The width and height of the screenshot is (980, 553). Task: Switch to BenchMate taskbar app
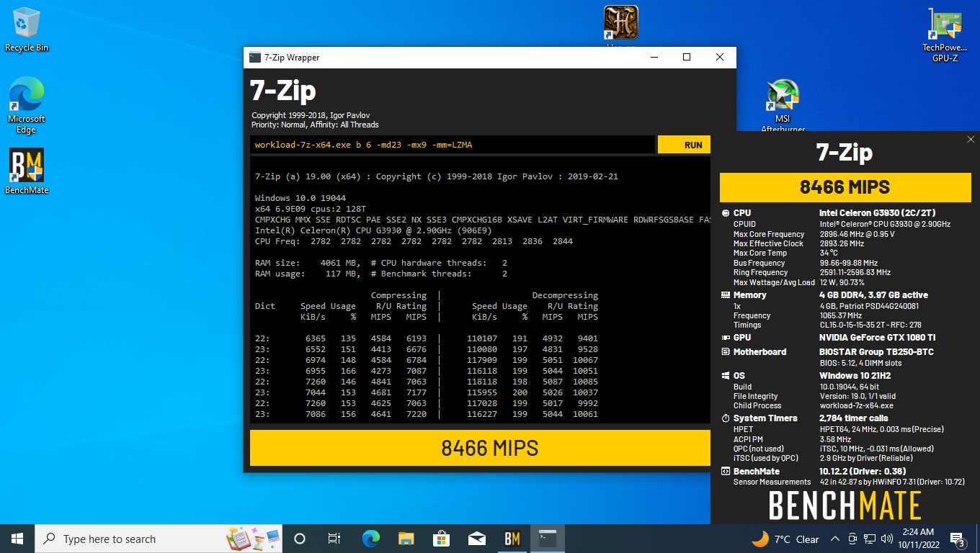coord(512,539)
